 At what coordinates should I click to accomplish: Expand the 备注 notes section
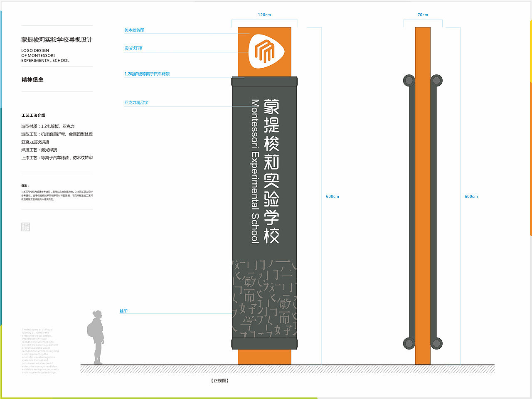pyautogui.click(x=24, y=185)
